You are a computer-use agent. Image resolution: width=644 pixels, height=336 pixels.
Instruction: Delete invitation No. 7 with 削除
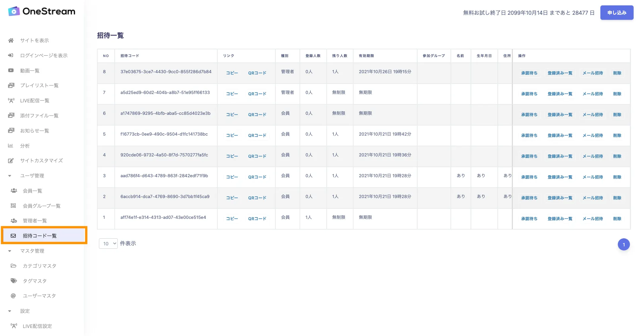coord(617,94)
